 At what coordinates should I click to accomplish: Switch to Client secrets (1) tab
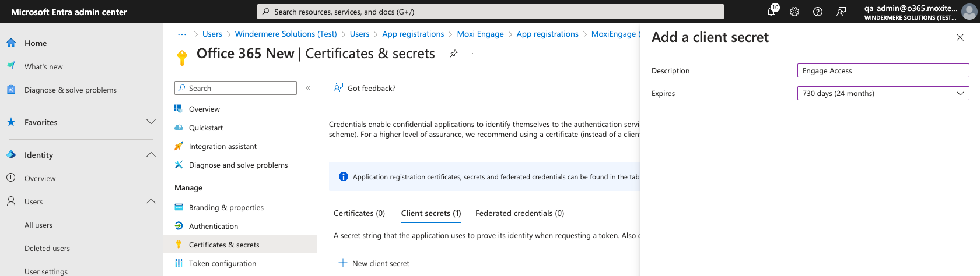point(431,213)
